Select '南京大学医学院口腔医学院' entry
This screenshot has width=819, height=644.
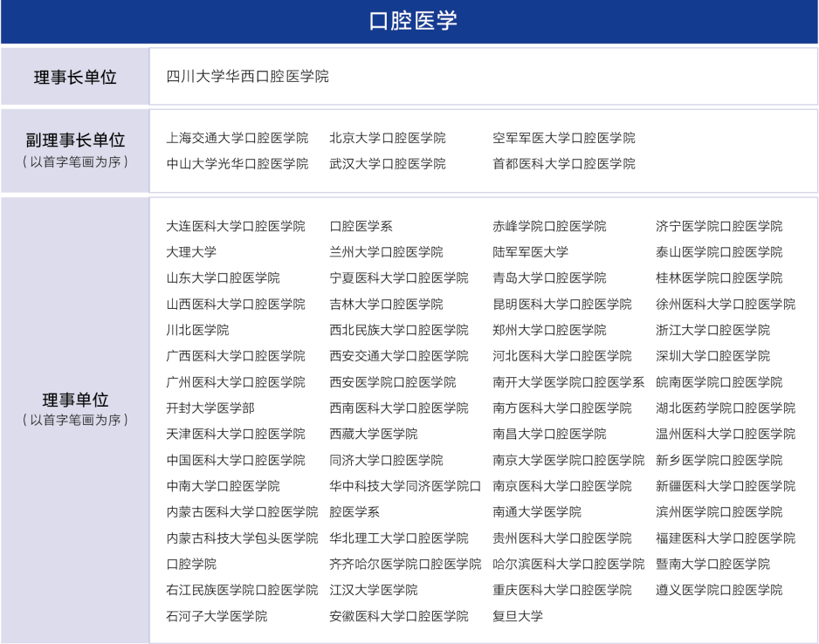coord(568,460)
